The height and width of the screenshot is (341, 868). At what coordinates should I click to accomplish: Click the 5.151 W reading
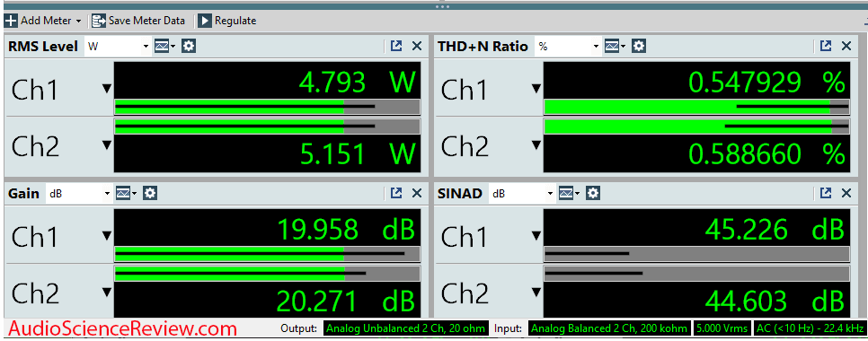point(357,153)
